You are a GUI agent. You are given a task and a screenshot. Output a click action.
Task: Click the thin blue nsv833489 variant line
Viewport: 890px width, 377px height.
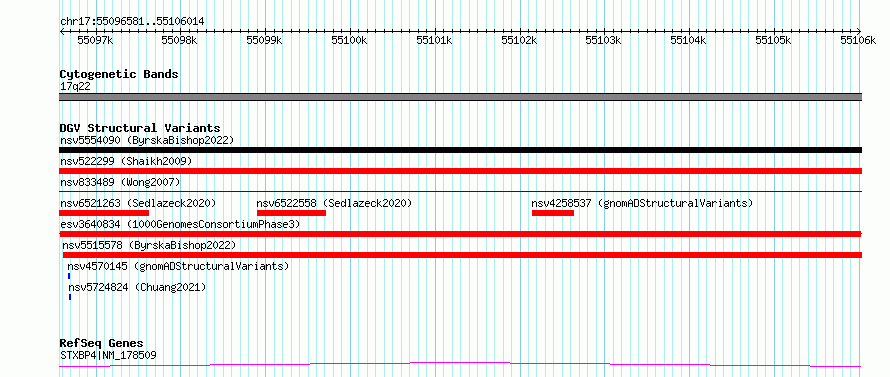(460, 192)
